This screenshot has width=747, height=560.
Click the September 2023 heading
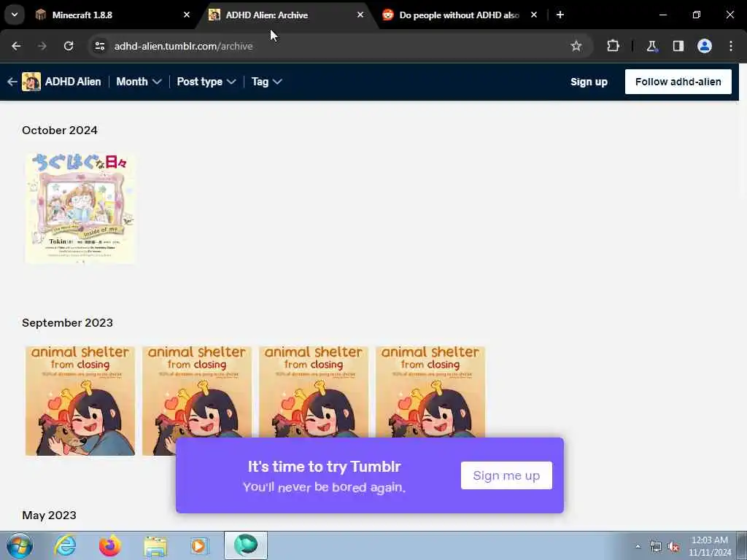pyautogui.click(x=67, y=323)
